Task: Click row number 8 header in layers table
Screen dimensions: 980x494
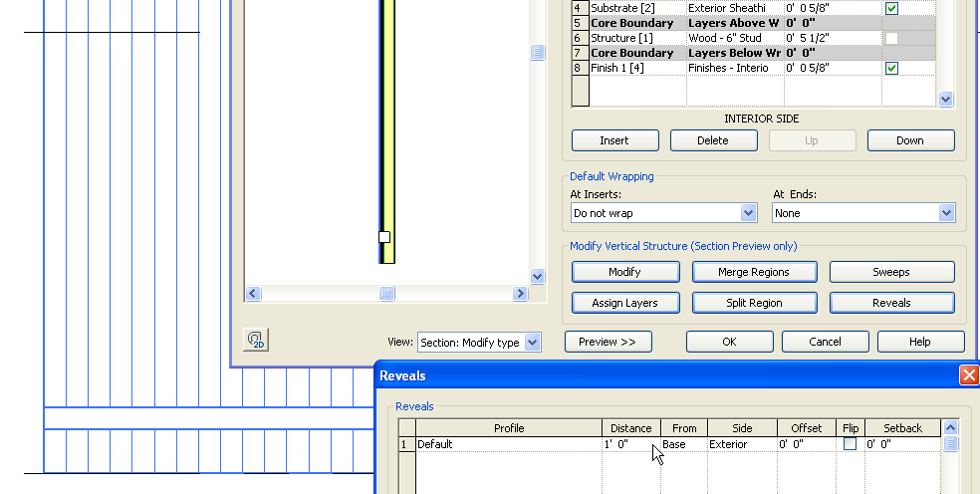Action: point(581,68)
